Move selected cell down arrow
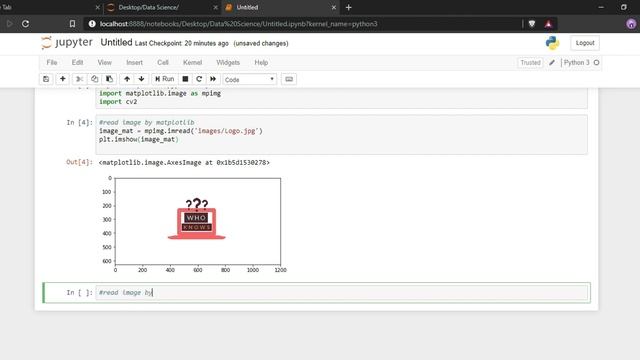The width and height of the screenshot is (640, 360). [x=141, y=79]
